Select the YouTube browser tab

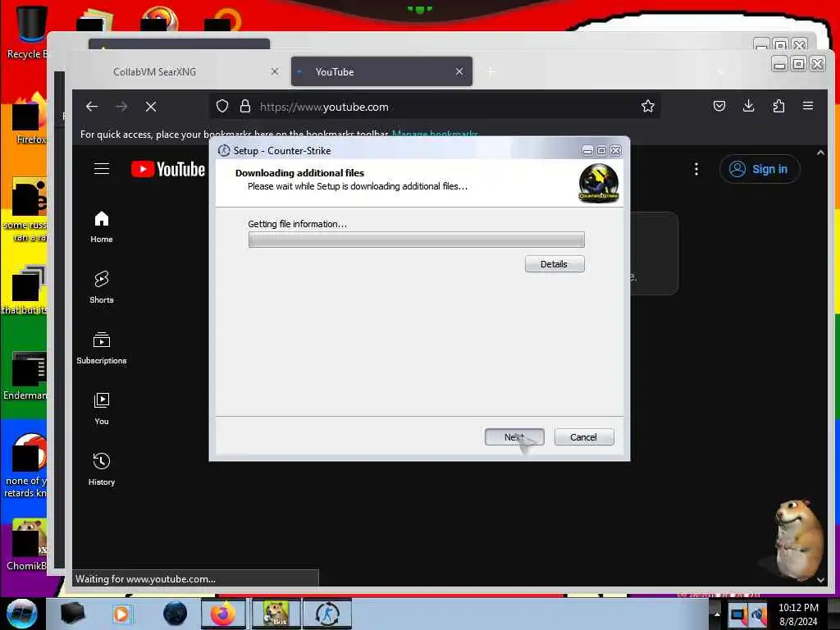click(x=381, y=72)
